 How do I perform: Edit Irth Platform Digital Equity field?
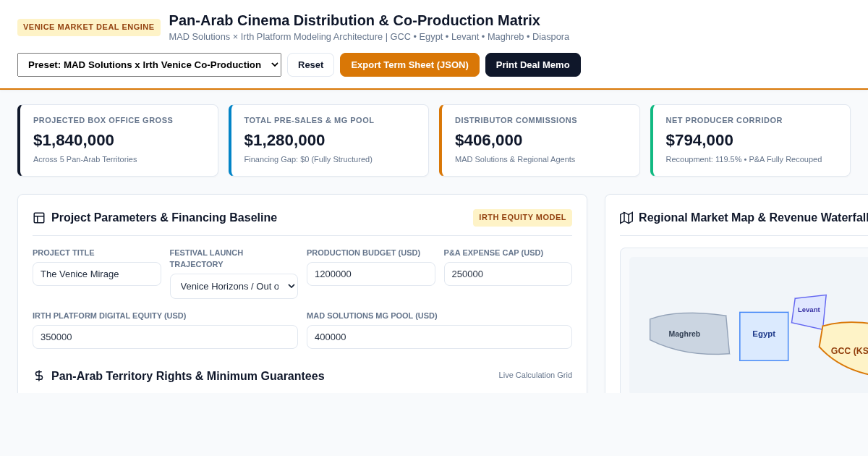tap(165, 337)
